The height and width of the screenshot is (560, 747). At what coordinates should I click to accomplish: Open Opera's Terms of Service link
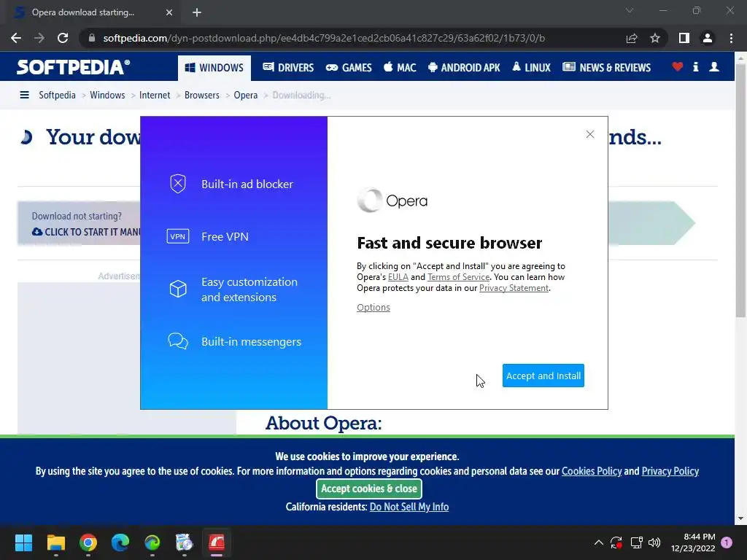coord(458,277)
